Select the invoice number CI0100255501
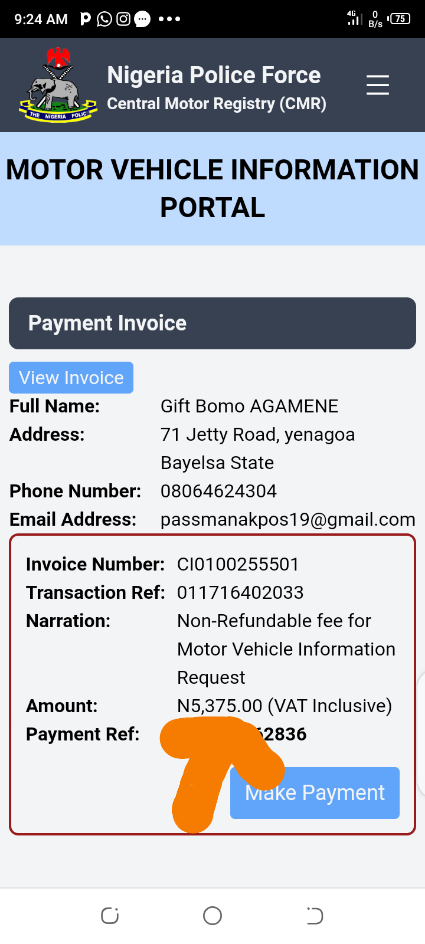The height and width of the screenshot is (944, 425). 238,565
